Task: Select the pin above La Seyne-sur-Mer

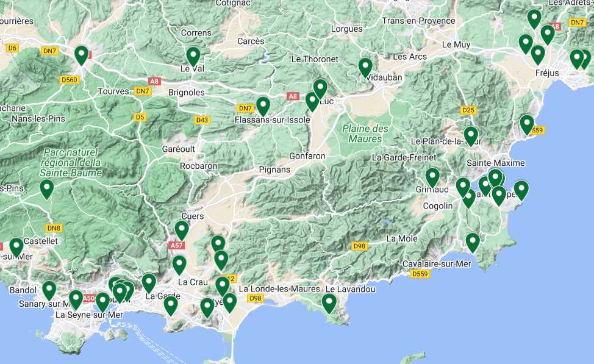Action: point(76,299)
